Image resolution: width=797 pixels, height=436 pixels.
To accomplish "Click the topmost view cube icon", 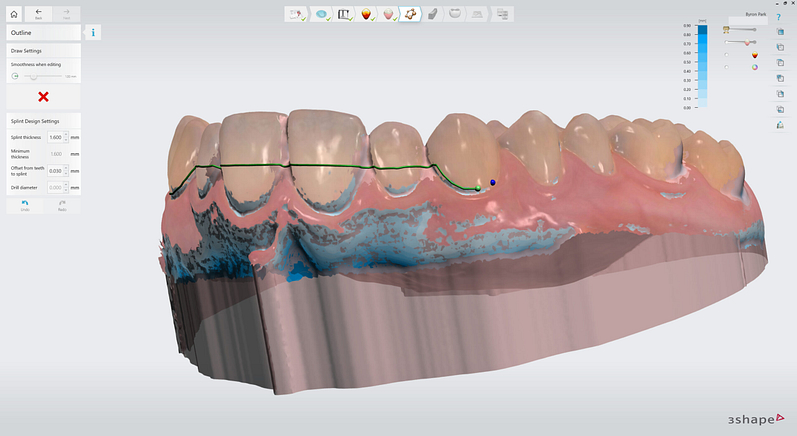I will point(778,32).
